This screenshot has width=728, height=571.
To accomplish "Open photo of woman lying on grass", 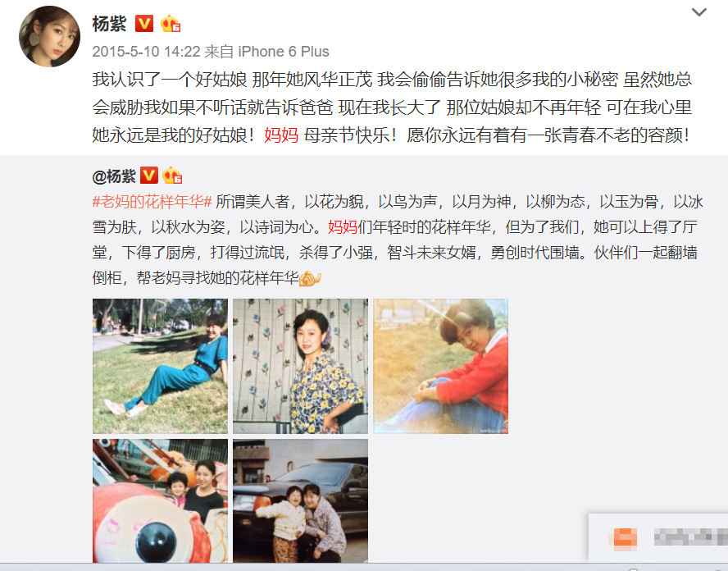I will 160,366.
